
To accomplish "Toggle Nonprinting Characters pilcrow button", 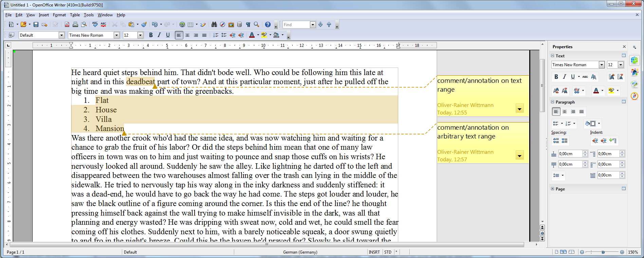I will [248, 24].
